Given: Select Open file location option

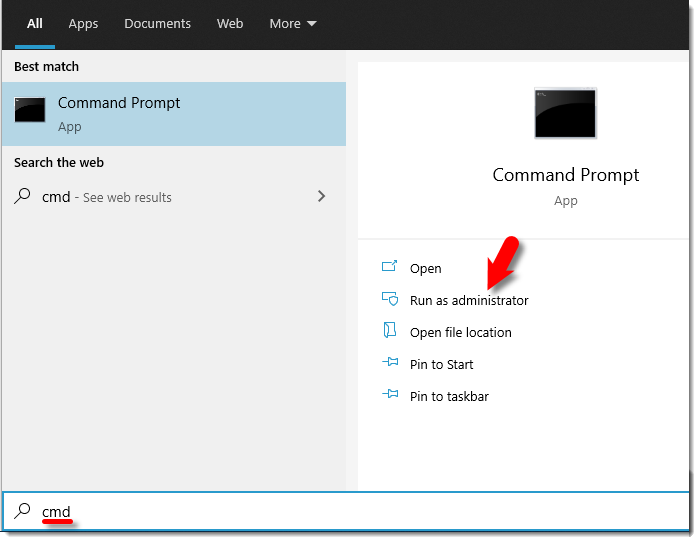Looking at the screenshot, I should tap(460, 332).
